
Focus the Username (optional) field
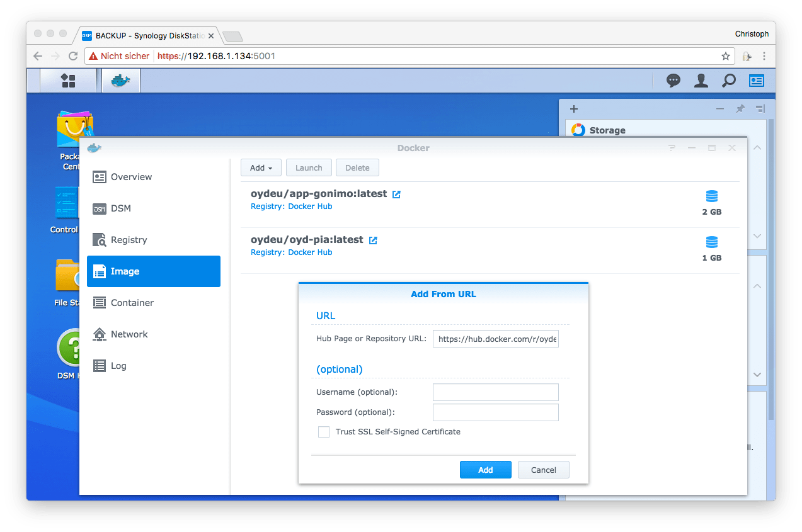(495, 392)
